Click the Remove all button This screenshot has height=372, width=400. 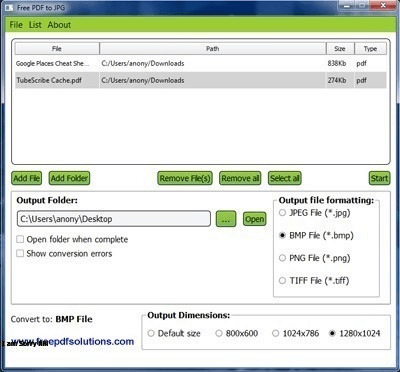point(240,178)
